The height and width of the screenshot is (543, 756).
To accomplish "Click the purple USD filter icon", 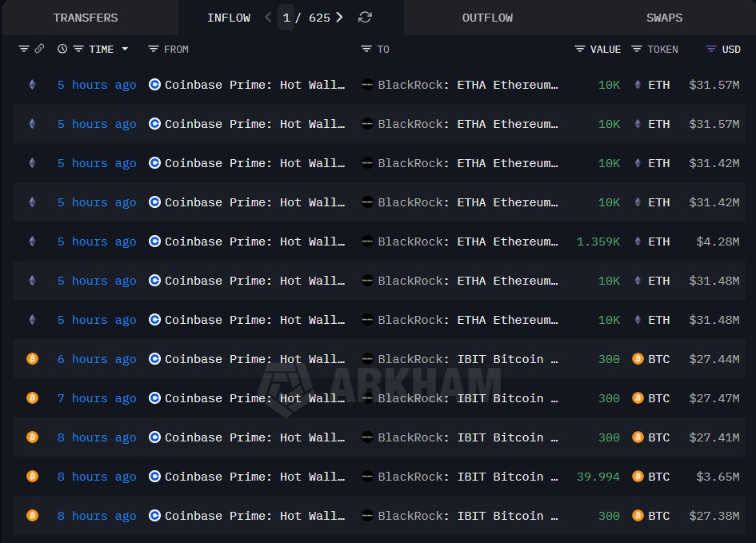I will coord(710,49).
